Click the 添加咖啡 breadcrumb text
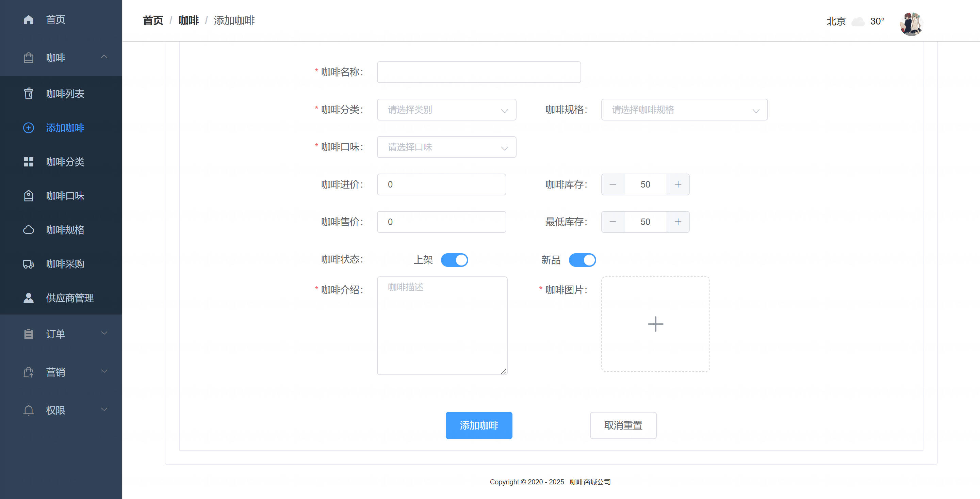Viewport: 980px width, 499px height. click(234, 20)
